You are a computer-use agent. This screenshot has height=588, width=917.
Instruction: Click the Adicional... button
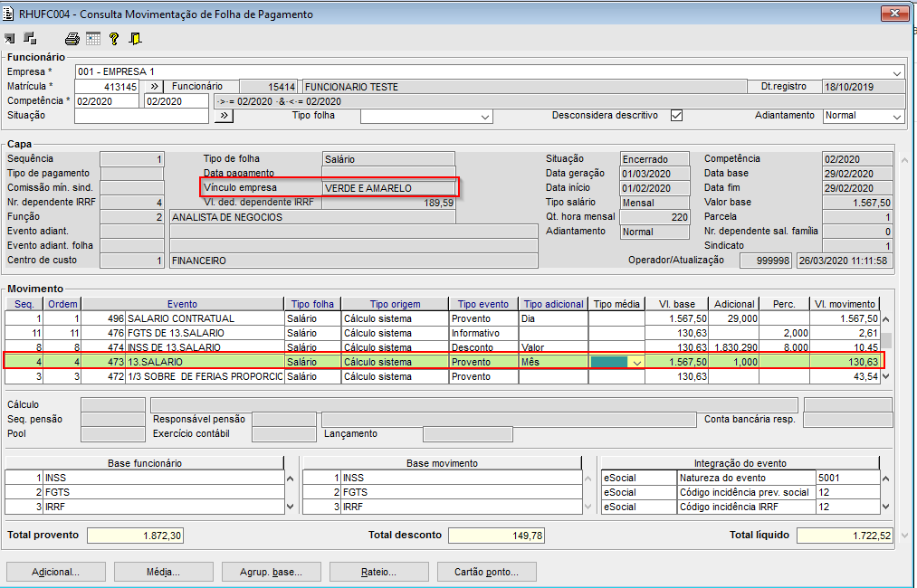55,572
